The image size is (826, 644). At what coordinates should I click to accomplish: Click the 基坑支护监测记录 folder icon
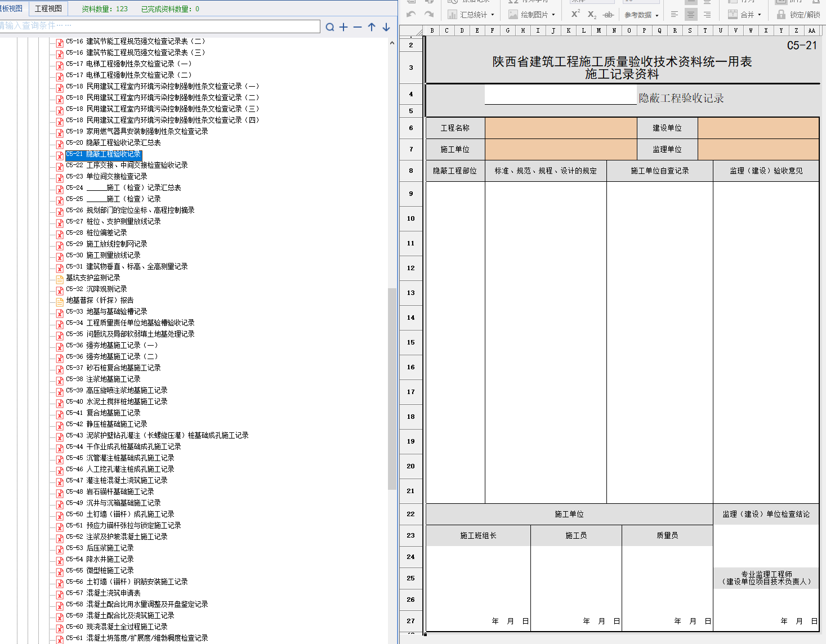pos(60,279)
